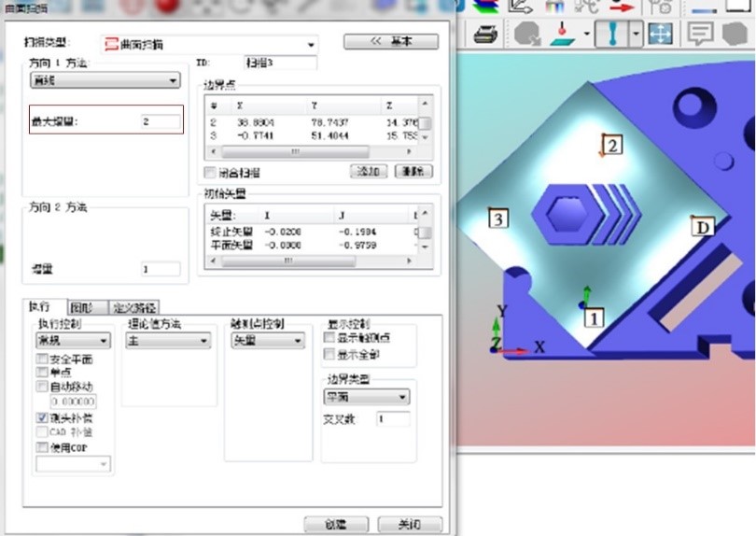Click the scale-to-fit arrows icon
This screenshot has width=756, height=536.
pos(660,35)
